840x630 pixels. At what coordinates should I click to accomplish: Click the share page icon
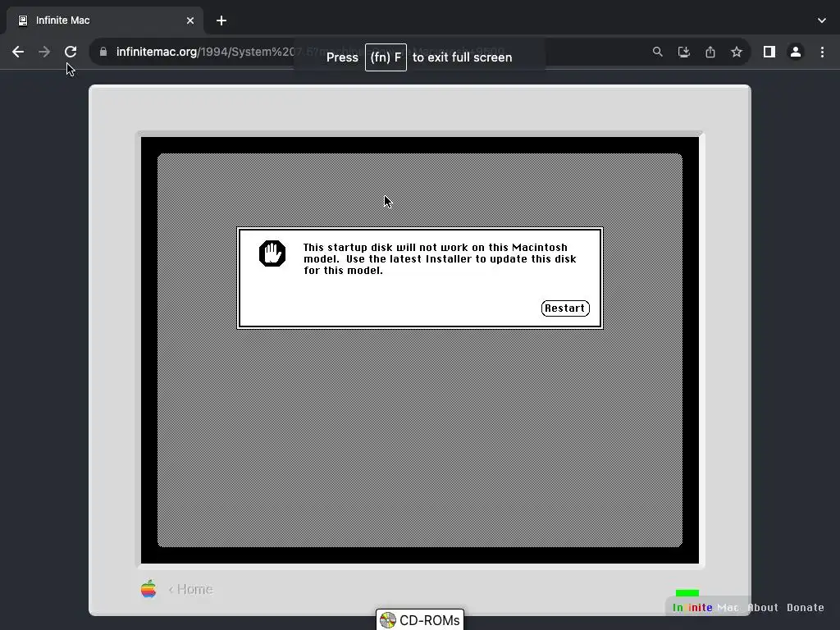(x=710, y=52)
